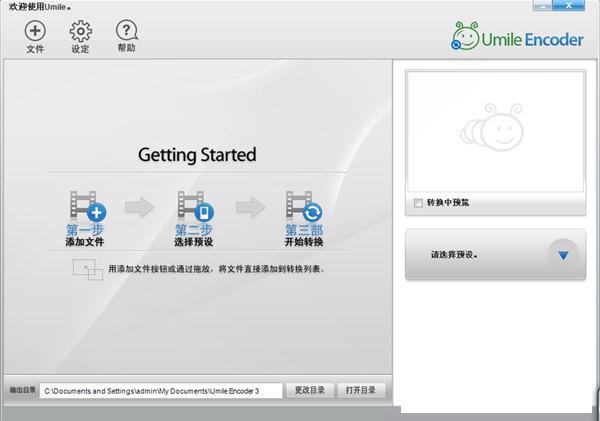The image size is (600, 421).
Task: Close the Umile Encoder window
Action: tap(569, 5)
